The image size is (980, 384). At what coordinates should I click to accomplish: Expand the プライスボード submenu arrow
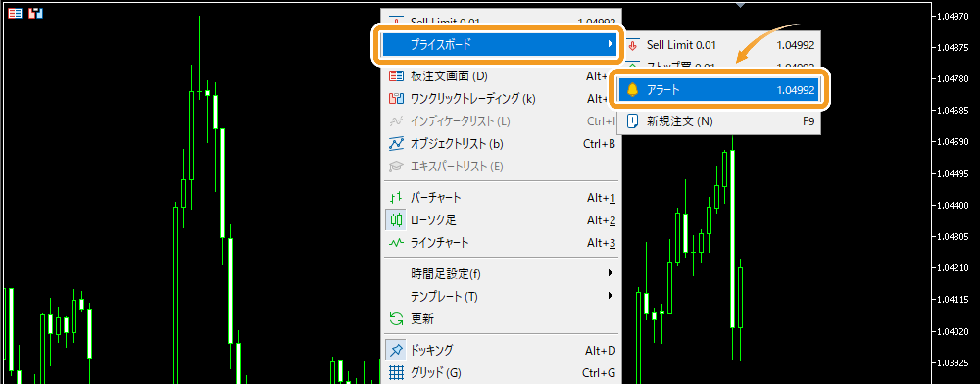pyautogui.click(x=610, y=44)
